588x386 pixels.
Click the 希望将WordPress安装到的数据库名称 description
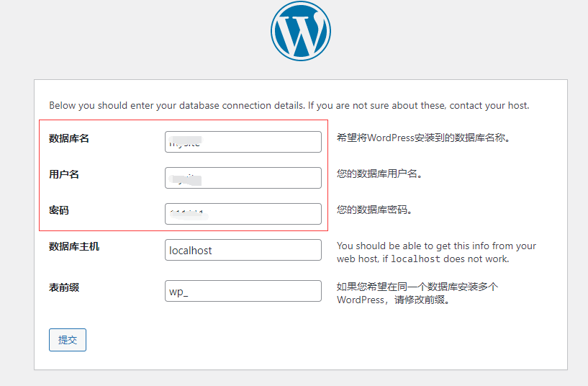pyautogui.click(x=424, y=138)
